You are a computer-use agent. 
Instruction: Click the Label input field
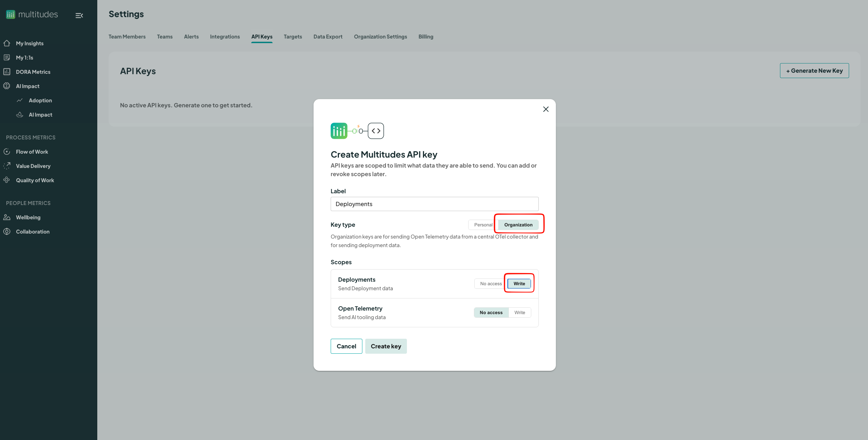pyautogui.click(x=434, y=204)
